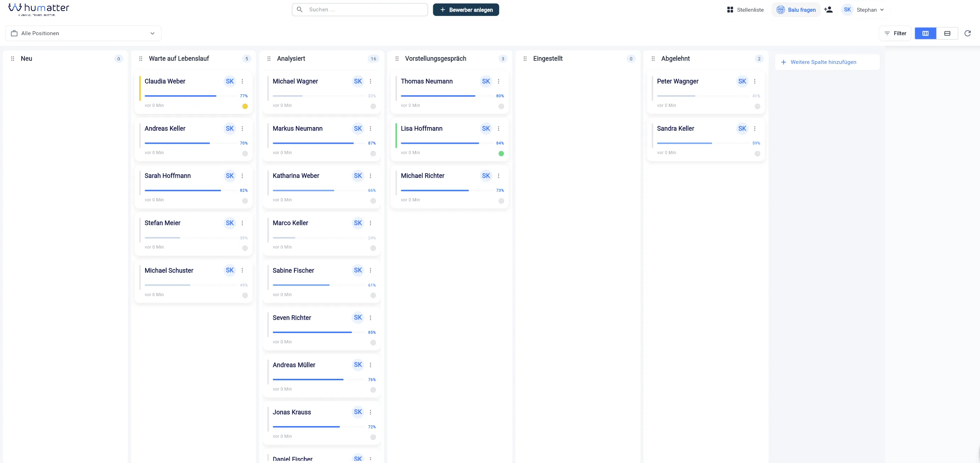Click SK avatar on Thomas Neumann card
The width and height of the screenshot is (980, 463).
point(486,81)
